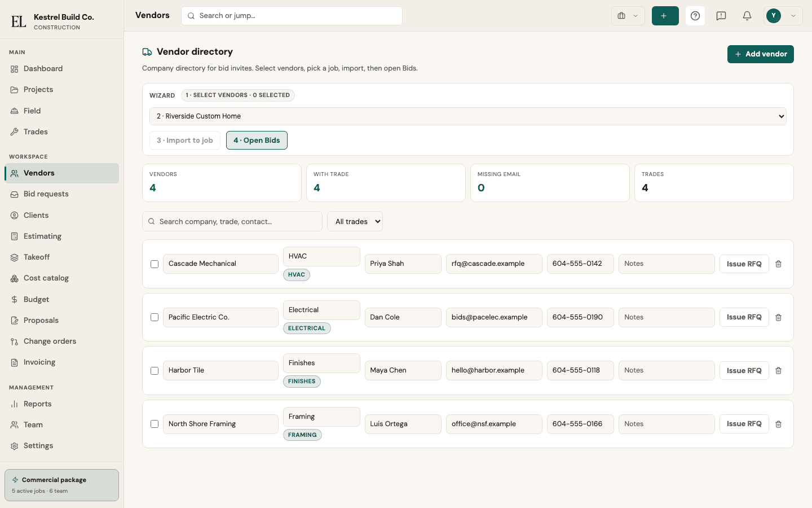Open the Takeoff page

point(62,257)
